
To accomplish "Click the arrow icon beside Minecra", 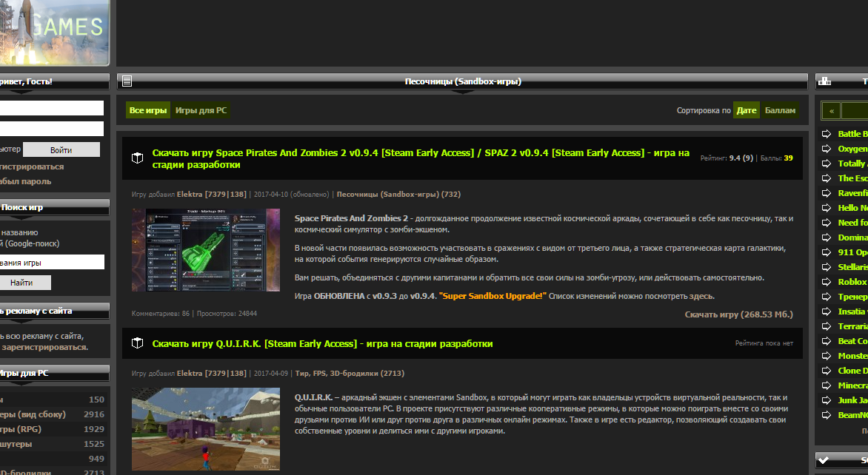I will [827, 385].
